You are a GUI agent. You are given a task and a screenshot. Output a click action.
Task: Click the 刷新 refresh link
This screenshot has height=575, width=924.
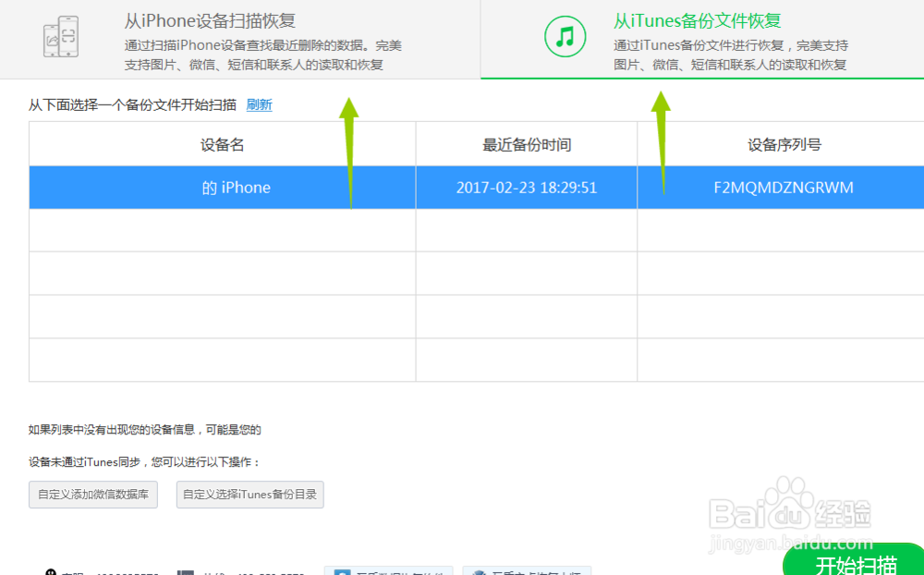pos(260,105)
